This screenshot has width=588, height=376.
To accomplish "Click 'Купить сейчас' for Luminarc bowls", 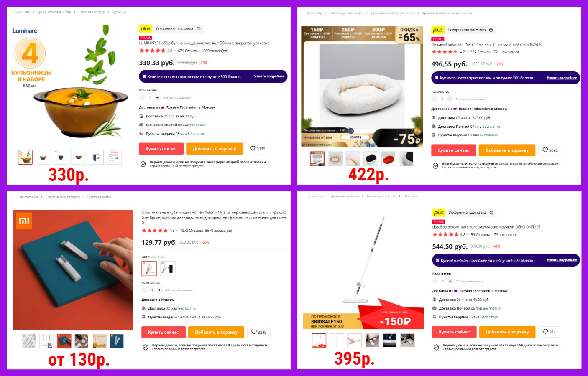I will point(161,149).
